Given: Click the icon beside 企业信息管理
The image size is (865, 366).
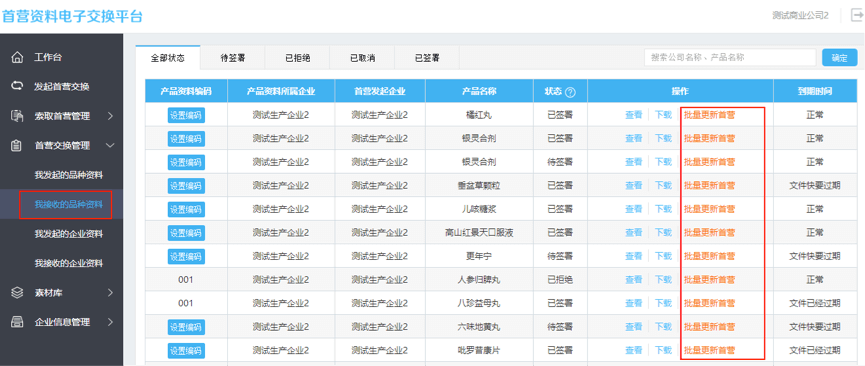Looking at the screenshot, I should pyautogui.click(x=18, y=322).
